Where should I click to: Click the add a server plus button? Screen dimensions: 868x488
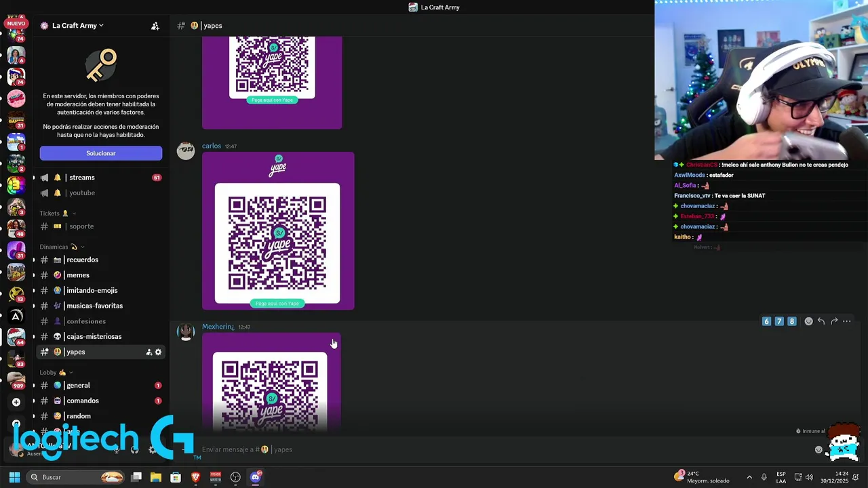click(16, 402)
